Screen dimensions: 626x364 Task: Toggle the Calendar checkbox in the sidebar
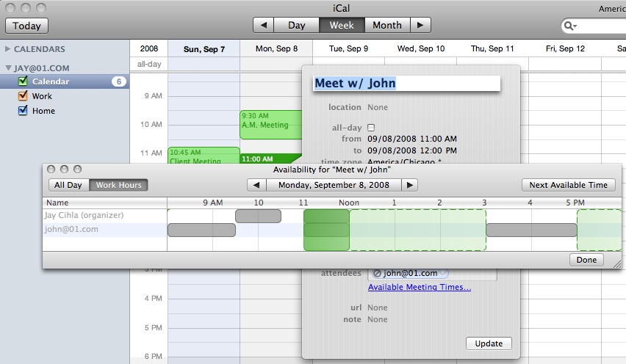pos(23,81)
